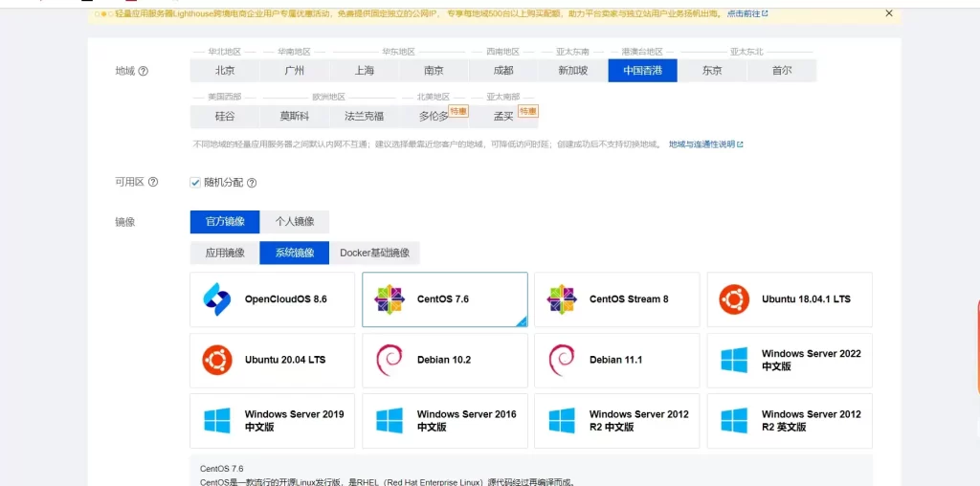Click the Ubuntu 18.04.1 LTS logo icon
Viewport: 980px width, 486px height.
point(734,299)
